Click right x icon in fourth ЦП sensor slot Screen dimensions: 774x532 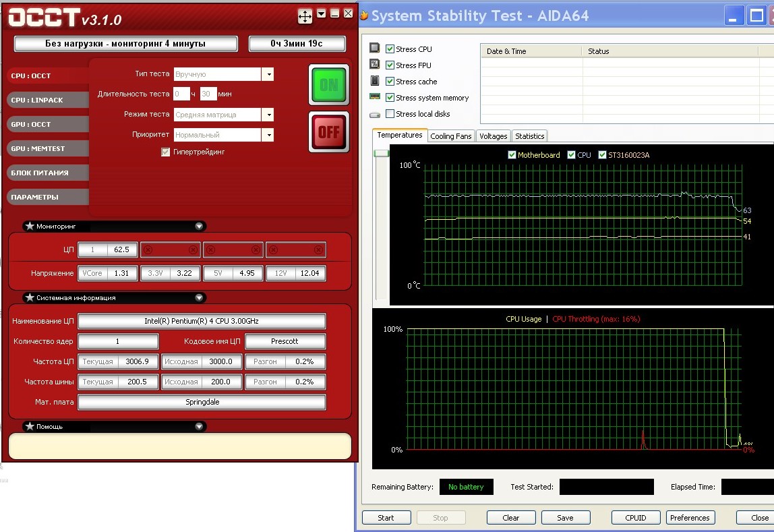tap(318, 249)
